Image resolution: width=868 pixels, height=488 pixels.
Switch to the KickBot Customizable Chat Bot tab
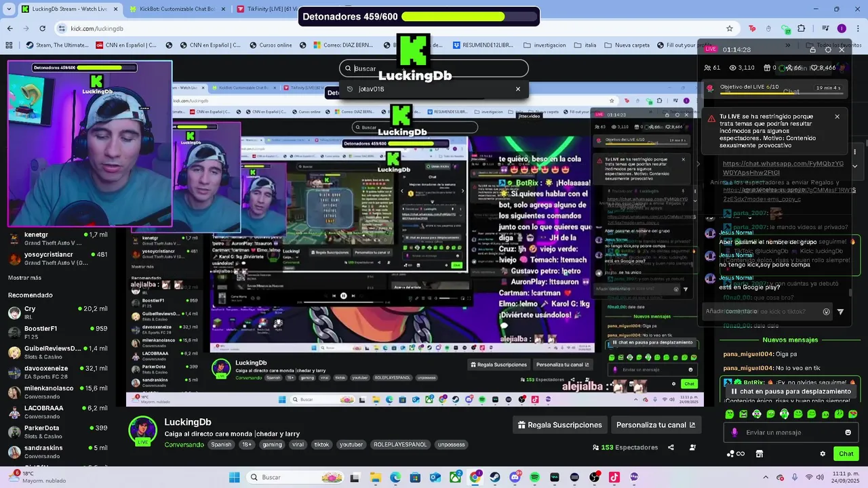(176, 9)
